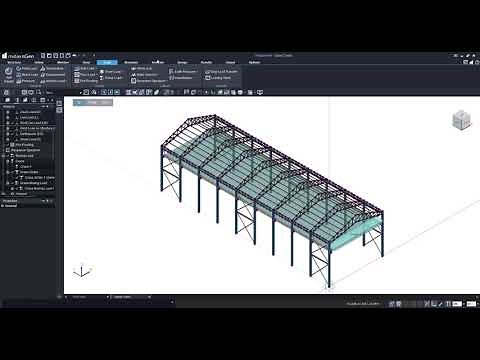
Task: Open Response Spectrum in the ribbon
Action: click(x=148, y=81)
